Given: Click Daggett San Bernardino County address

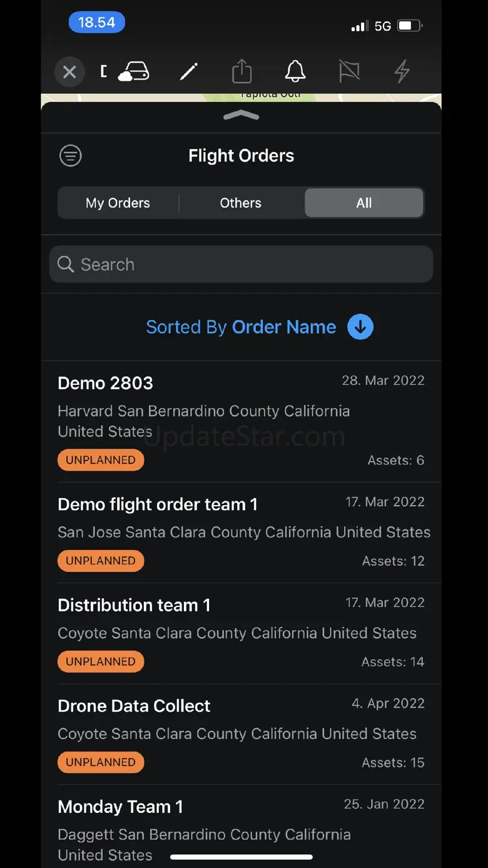Looking at the screenshot, I should 204,844.
